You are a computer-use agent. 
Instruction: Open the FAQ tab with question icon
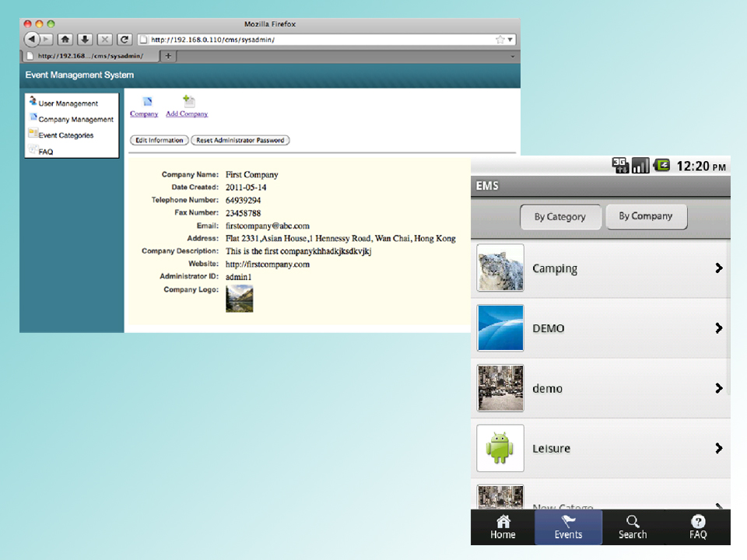(698, 527)
